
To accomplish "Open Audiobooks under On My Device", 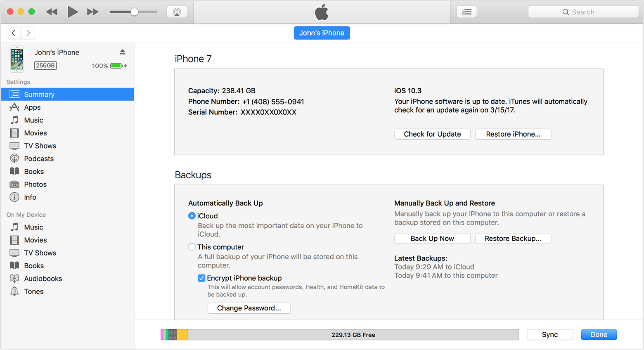I will 67,278.
